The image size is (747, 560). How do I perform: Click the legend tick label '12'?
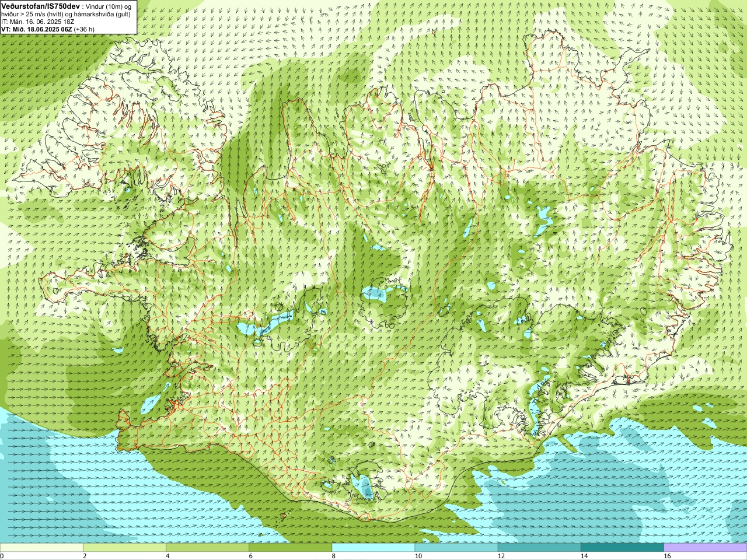coord(501,556)
